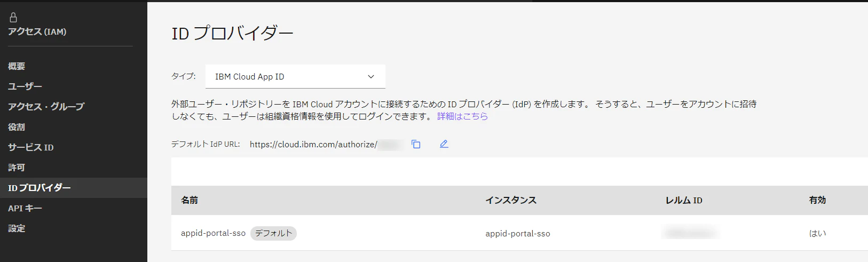Copy the default IdP URL
The height and width of the screenshot is (262, 868).
[x=416, y=144]
